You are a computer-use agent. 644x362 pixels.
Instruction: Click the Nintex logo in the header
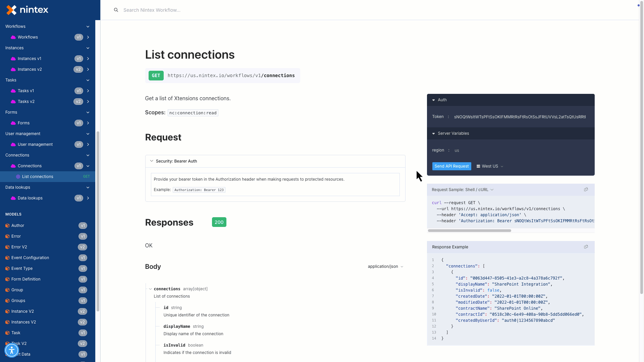tap(28, 10)
